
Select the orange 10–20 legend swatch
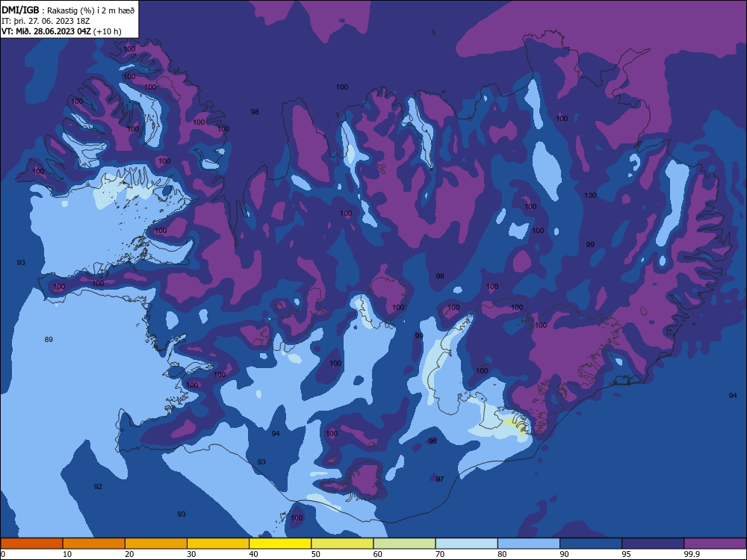[x=94, y=544]
